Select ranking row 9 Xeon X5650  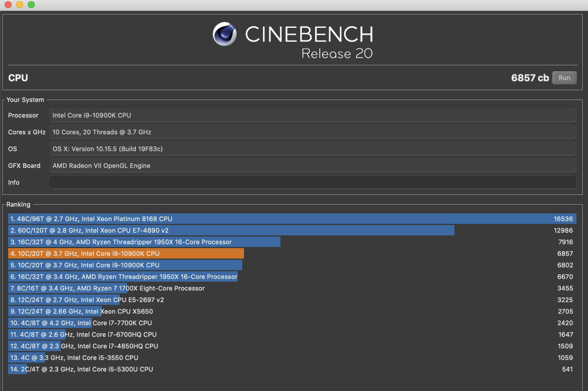(x=292, y=311)
